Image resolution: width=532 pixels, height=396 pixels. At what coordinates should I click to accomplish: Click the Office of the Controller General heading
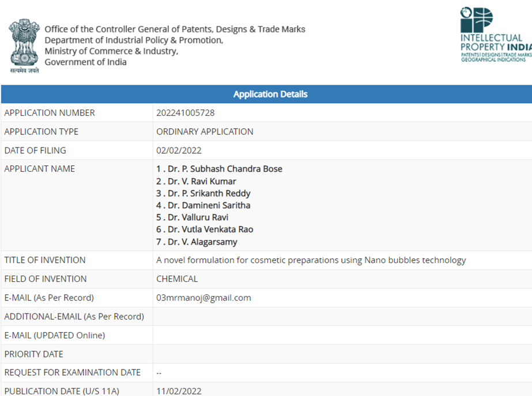tap(175, 29)
